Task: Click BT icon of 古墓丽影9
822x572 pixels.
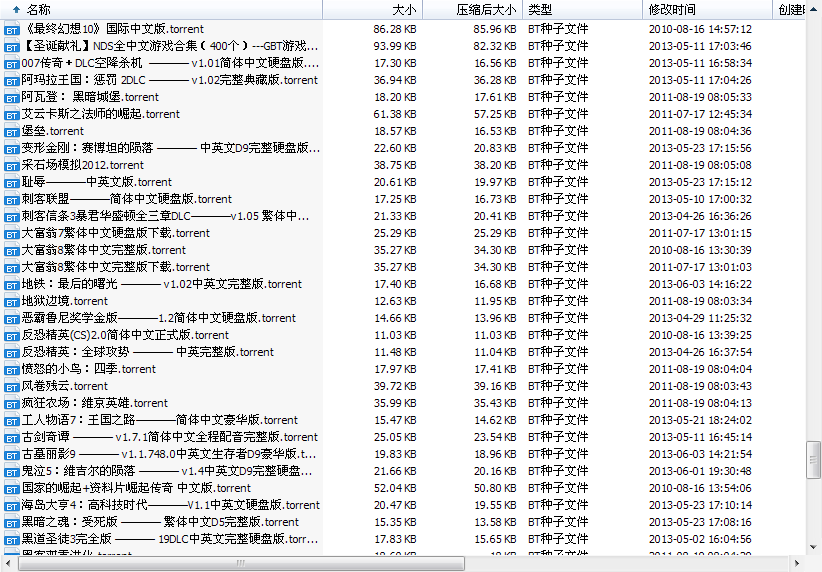Action: click(x=12, y=455)
